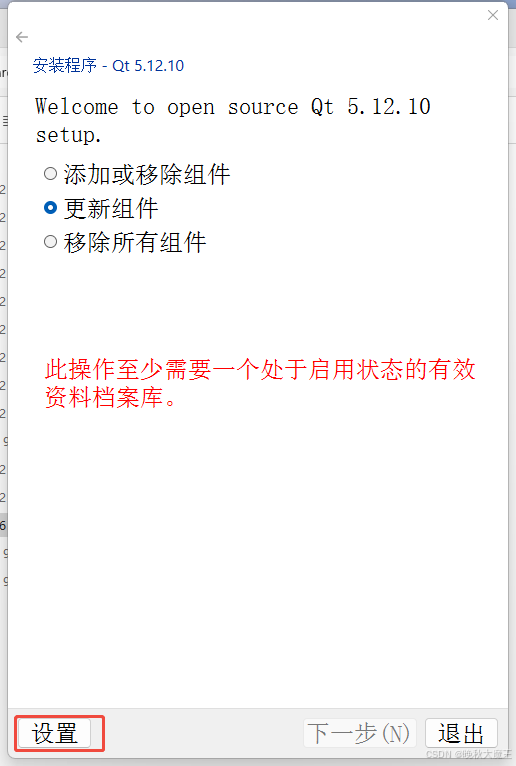Go back using the left arrow icon

click(22, 37)
